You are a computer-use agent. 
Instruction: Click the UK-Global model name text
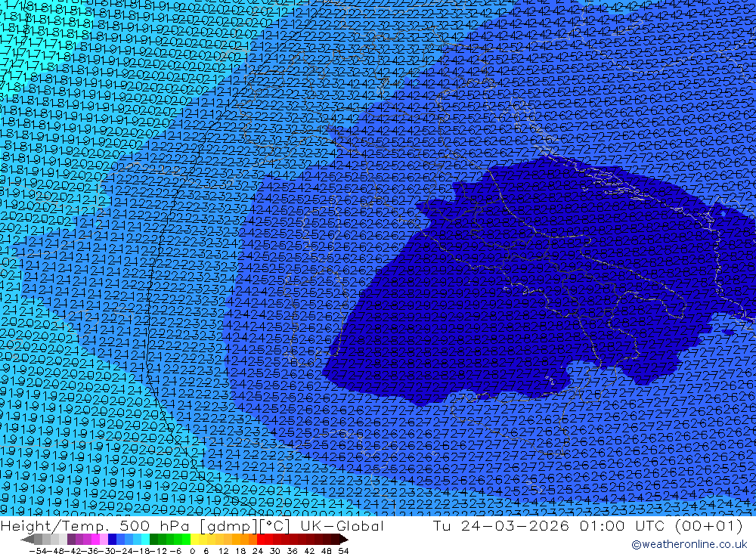342,525
